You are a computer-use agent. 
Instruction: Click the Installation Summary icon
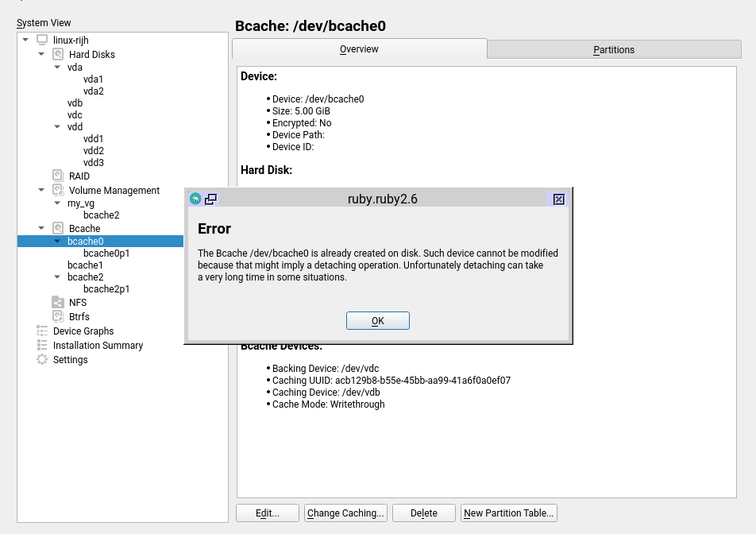coord(42,346)
